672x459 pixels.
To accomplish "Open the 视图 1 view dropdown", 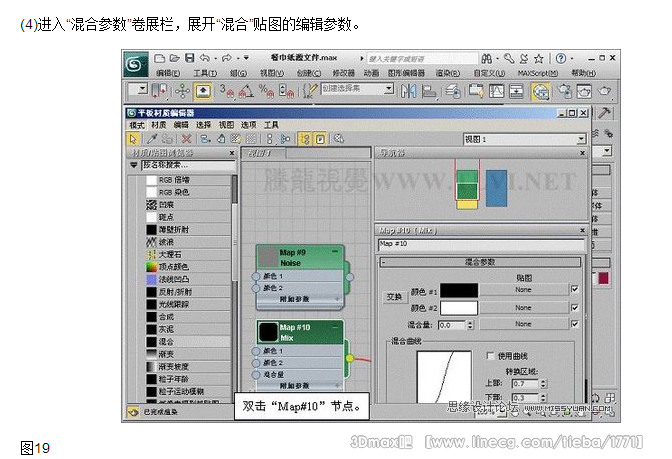I will click(x=581, y=139).
